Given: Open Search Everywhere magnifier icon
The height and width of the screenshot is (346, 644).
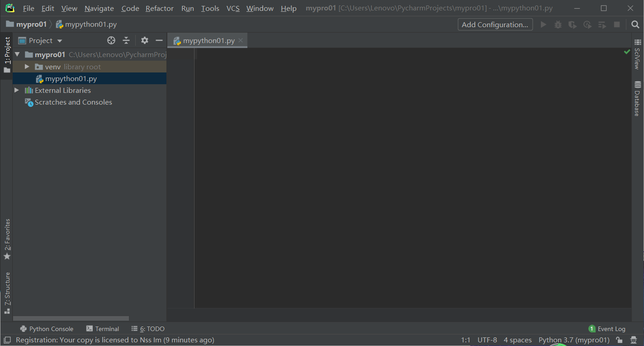Looking at the screenshot, I should pyautogui.click(x=635, y=24).
